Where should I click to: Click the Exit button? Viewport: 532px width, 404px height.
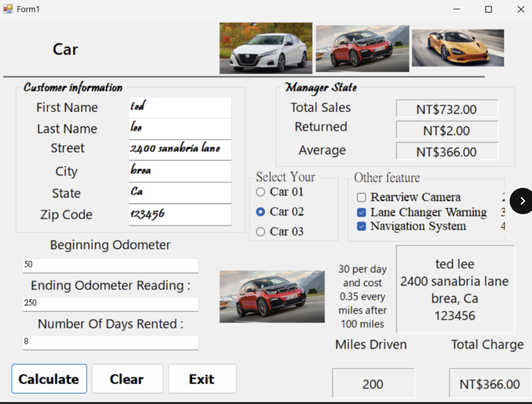pyautogui.click(x=202, y=379)
